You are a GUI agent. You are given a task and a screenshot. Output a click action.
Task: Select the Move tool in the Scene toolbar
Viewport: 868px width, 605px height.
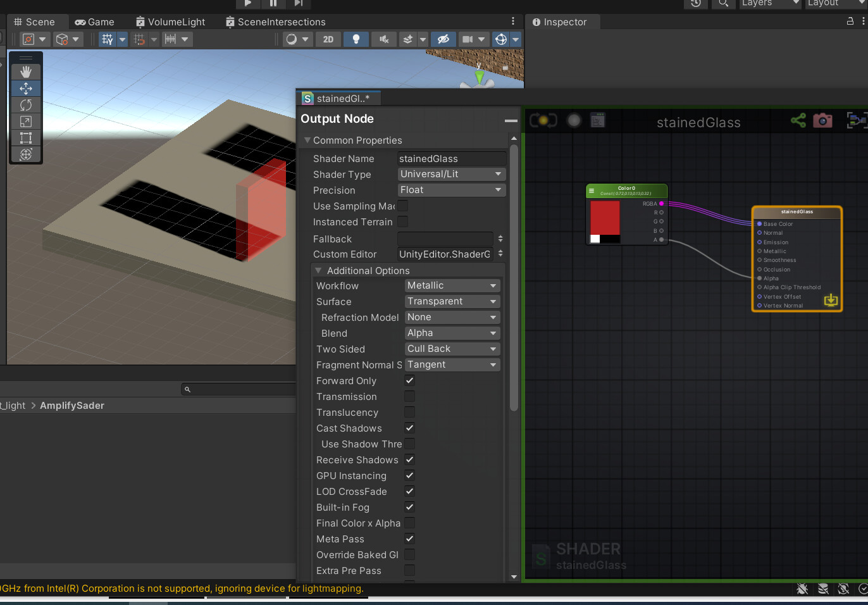(x=26, y=88)
